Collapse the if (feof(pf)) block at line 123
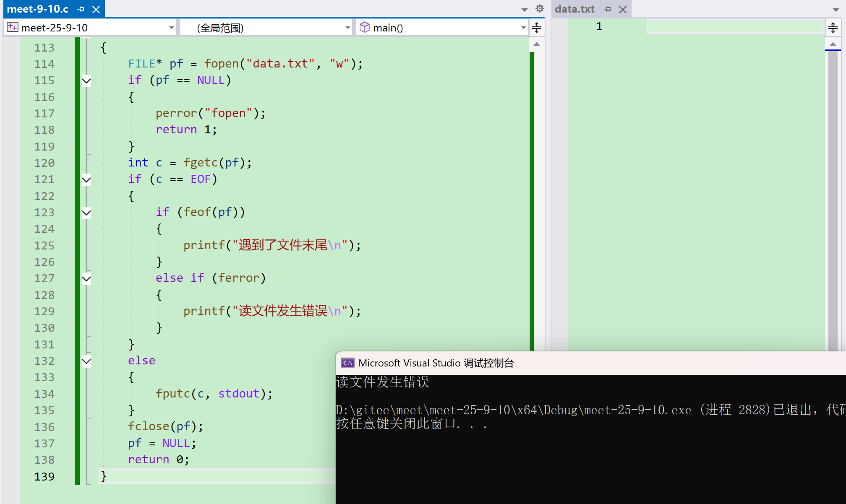The width and height of the screenshot is (846, 504). (86, 213)
